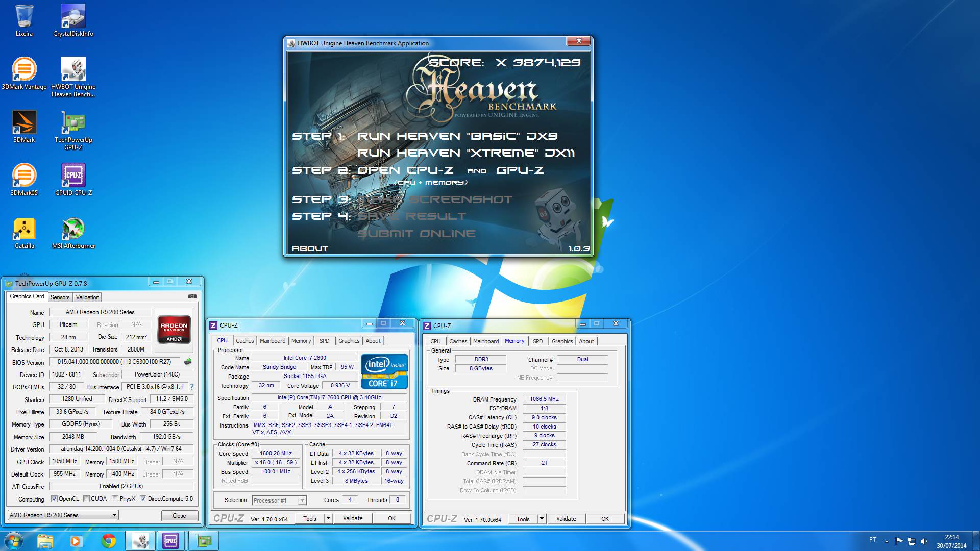Switch to GPU-Z Sensors tab
The width and height of the screenshot is (980, 551).
[x=60, y=297]
